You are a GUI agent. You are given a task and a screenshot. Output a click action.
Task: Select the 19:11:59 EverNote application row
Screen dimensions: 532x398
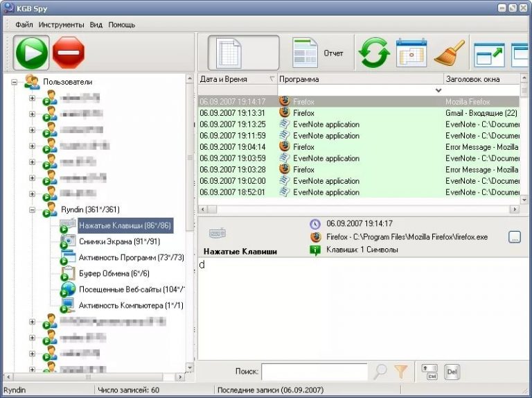pos(359,135)
